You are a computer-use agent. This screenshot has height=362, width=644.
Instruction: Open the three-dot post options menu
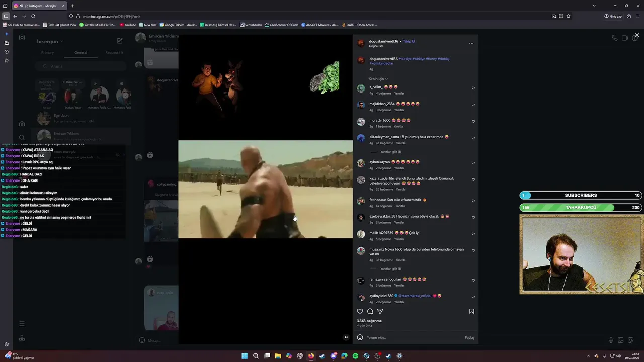tap(471, 43)
